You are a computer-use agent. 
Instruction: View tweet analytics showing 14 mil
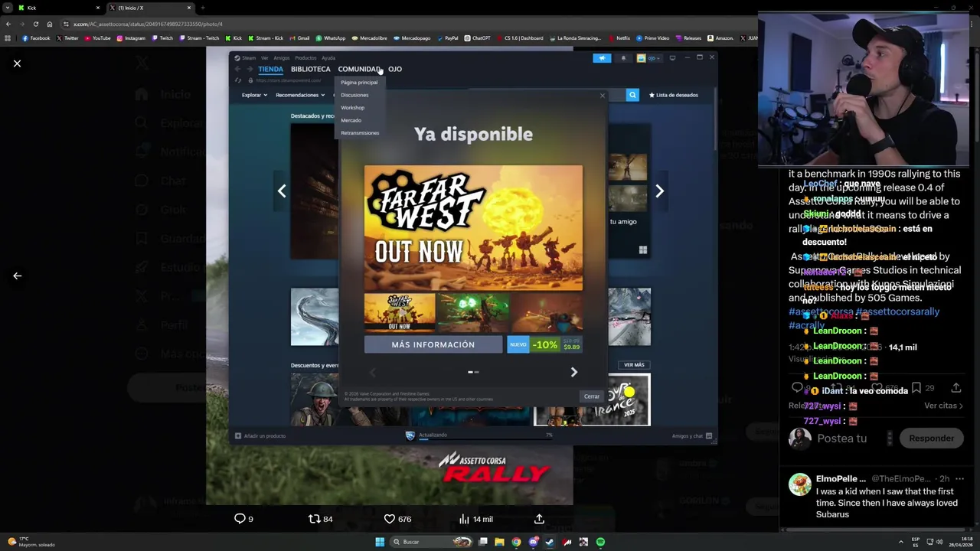click(475, 519)
